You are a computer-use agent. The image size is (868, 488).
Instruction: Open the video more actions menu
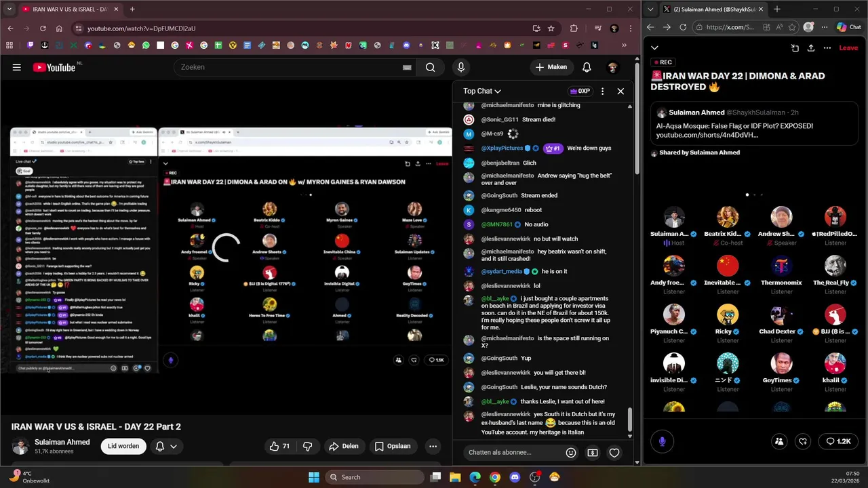tap(433, 446)
